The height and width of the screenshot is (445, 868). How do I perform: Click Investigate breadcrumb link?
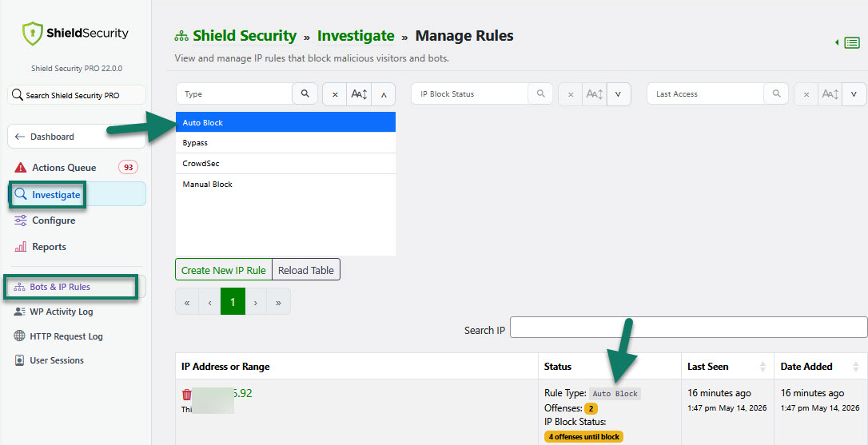[x=356, y=36]
